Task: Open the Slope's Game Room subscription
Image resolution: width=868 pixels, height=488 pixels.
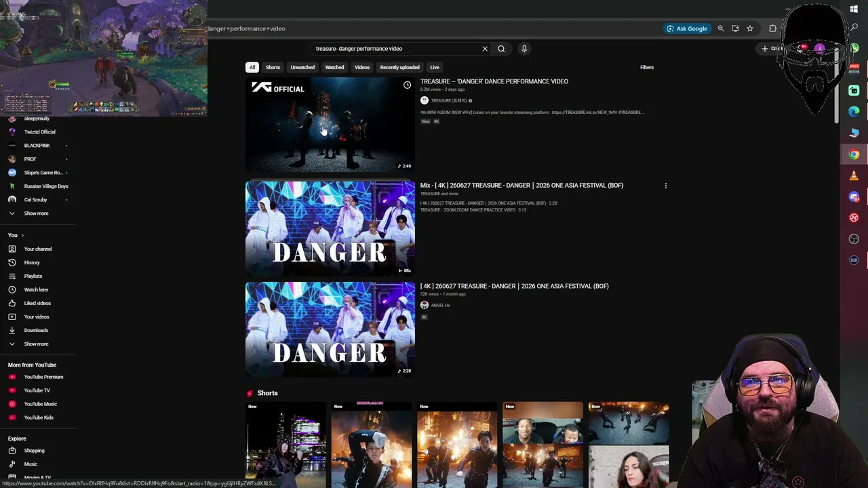Action: click(43, 173)
